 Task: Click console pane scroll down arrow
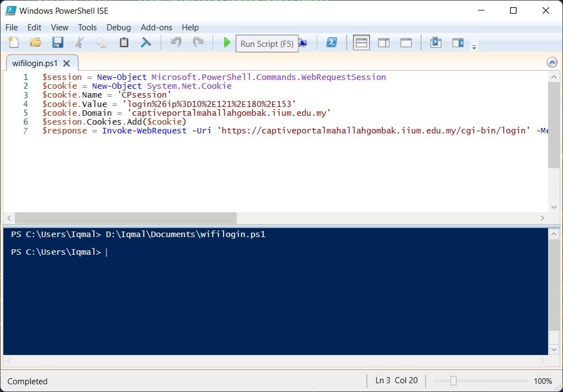tap(554, 350)
